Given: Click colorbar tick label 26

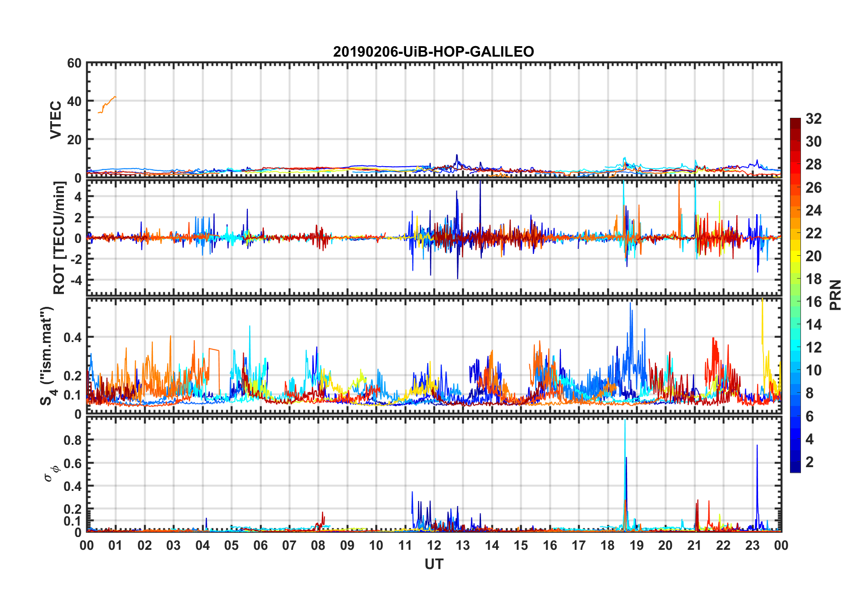Looking at the screenshot, I should tap(813, 187).
